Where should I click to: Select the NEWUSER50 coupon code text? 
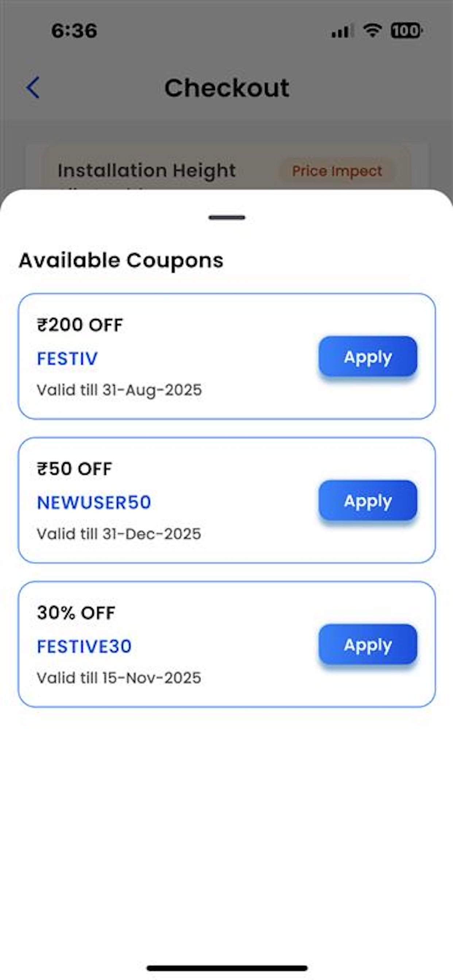(x=94, y=502)
